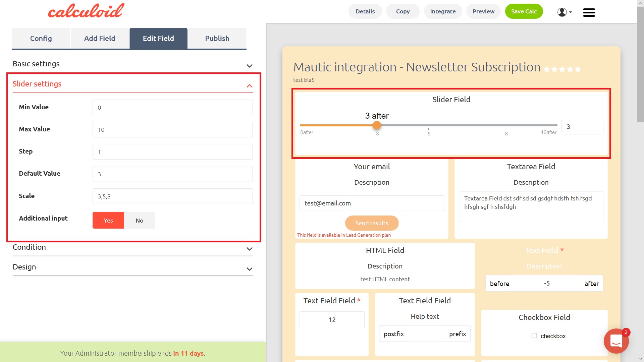Click the orange slider handle
This screenshot has height=362, width=644.
(377, 125)
